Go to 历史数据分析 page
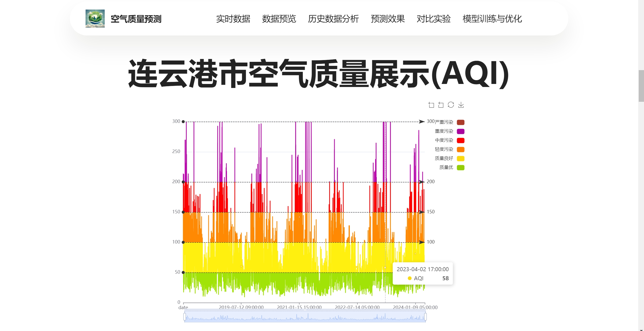This screenshot has width=644, height=331. [x=333, y=19]
